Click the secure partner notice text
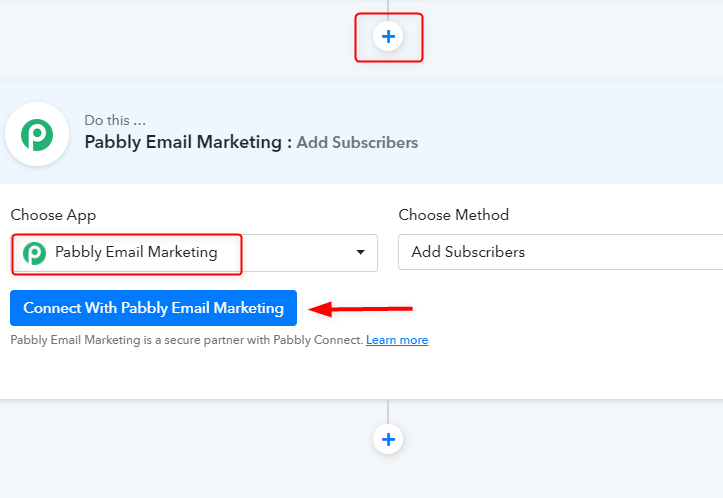723x498 pixels. 187,340
